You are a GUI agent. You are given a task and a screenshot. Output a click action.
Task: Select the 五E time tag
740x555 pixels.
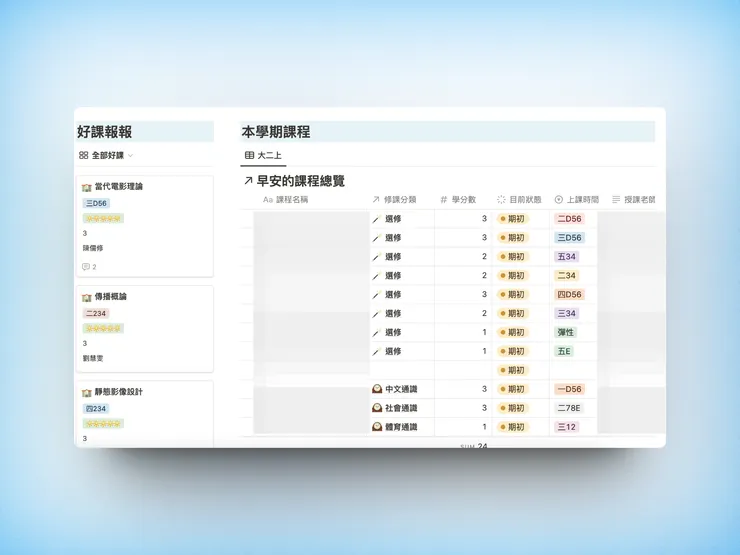point(564,352)
